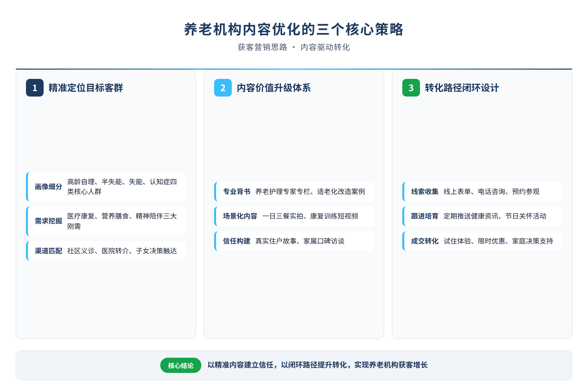Click the text 高龄自理、半失能、失能、认知症四类核心人群
The image size is (588, 392).
pos(122,186)
